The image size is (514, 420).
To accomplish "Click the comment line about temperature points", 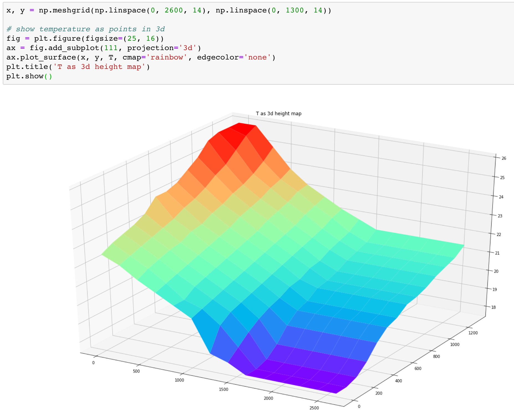I will pos(86,29).
